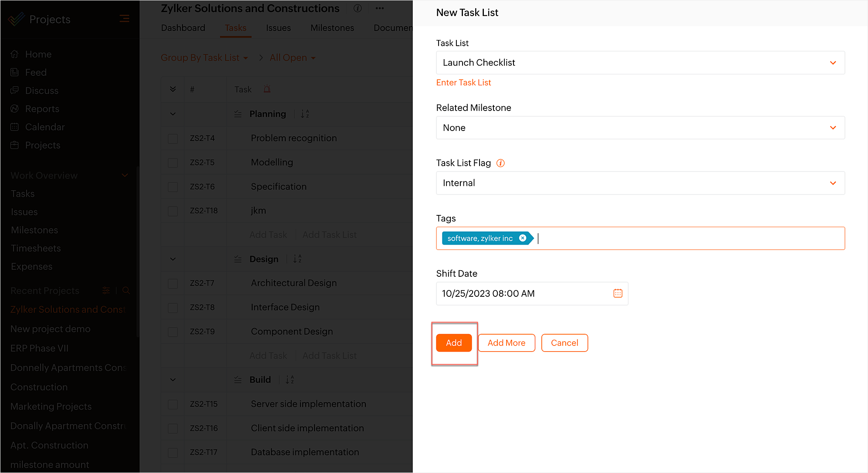Click inside the Tags input field
Screen dimensions: 868x473
pos(688,238)
